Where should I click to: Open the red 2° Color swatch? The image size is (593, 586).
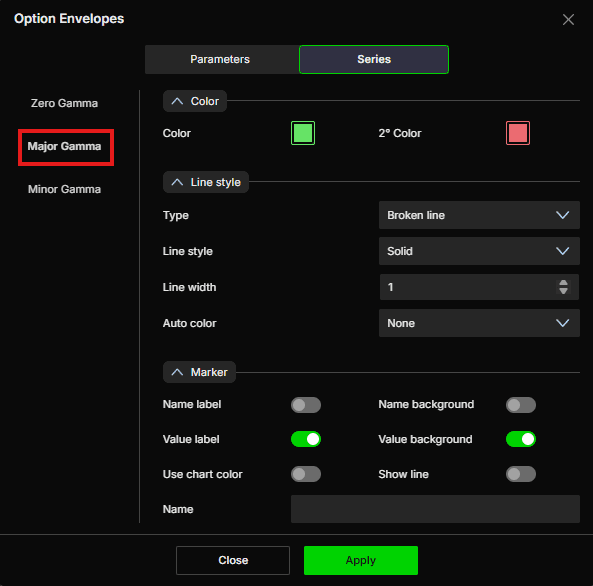click(518, 133)
